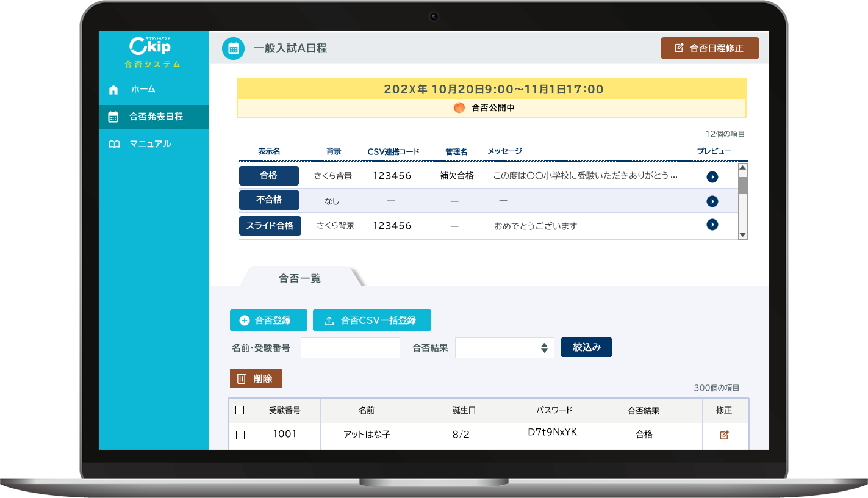The height and width of the screenshot is (498, 868).
Task: Toggle the select-all checkbox in table header
Action: pos(240,411)
